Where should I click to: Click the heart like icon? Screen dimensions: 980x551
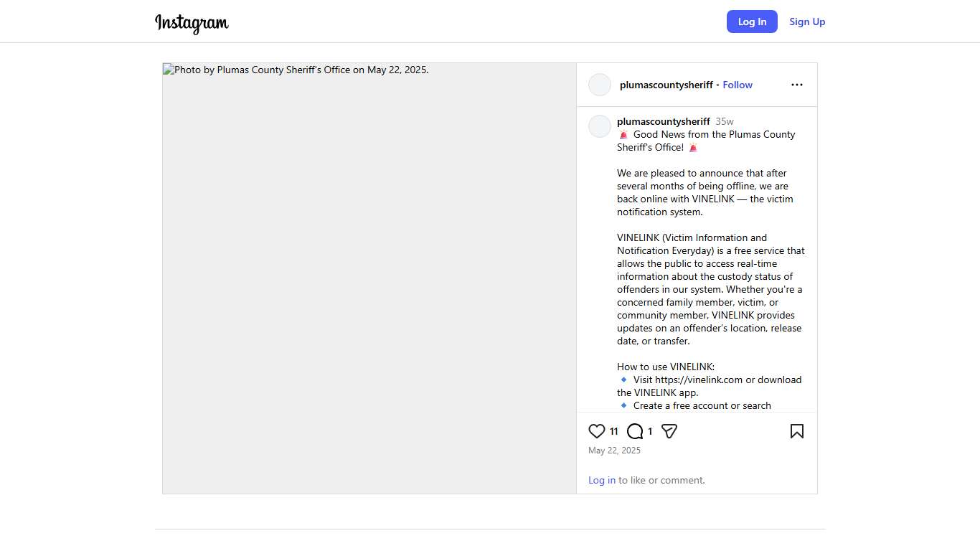[596, 431]
